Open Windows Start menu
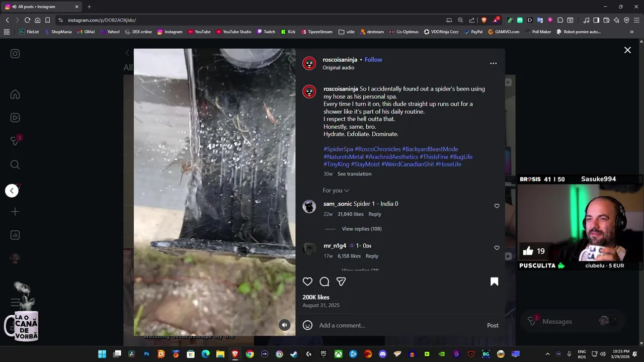644x362 pixels. click(102, 354)
